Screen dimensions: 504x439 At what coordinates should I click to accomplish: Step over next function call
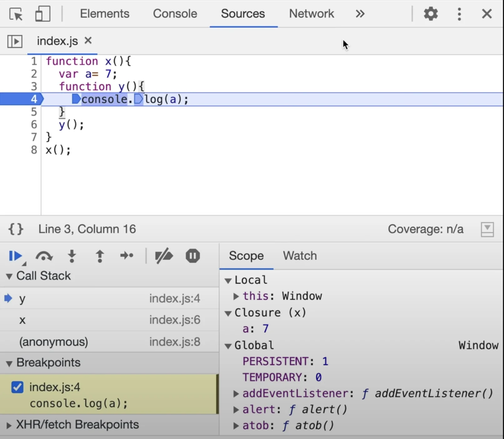coord(44,256)
